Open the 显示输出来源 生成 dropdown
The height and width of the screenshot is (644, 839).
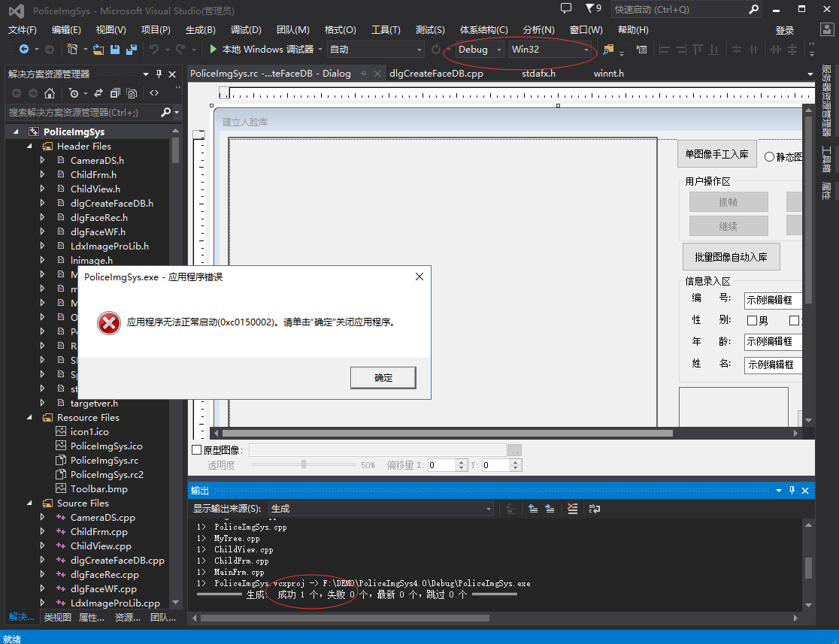380,509
